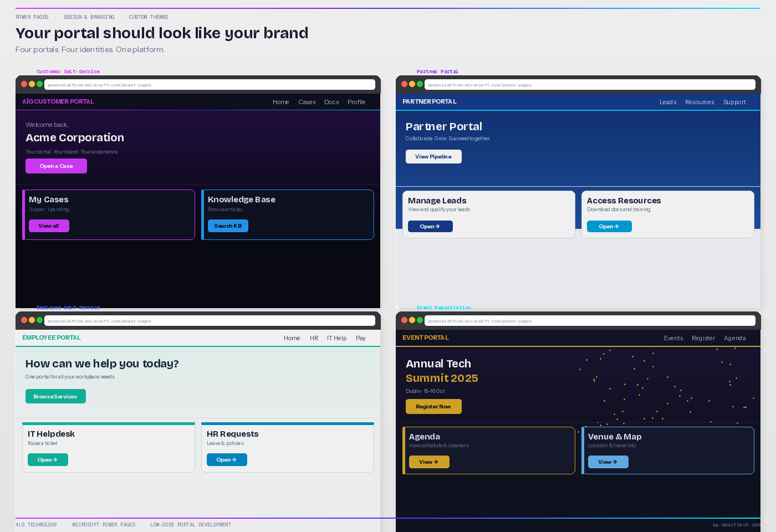Click the red dot on the Customer Portal window
The image size is (776, 532).
pos(24,84)
